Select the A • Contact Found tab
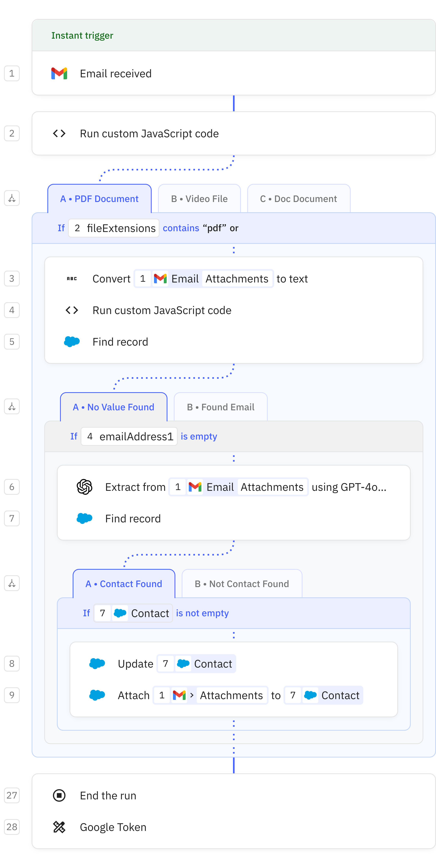The height and width of the screenshot is (868, 436). (x=124, y=584)
